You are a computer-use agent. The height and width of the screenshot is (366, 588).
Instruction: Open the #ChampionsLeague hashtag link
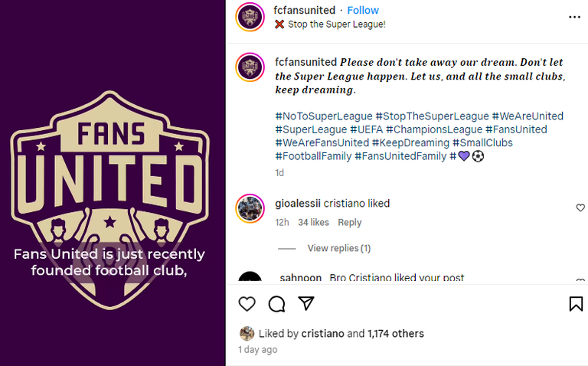point(433,129)
